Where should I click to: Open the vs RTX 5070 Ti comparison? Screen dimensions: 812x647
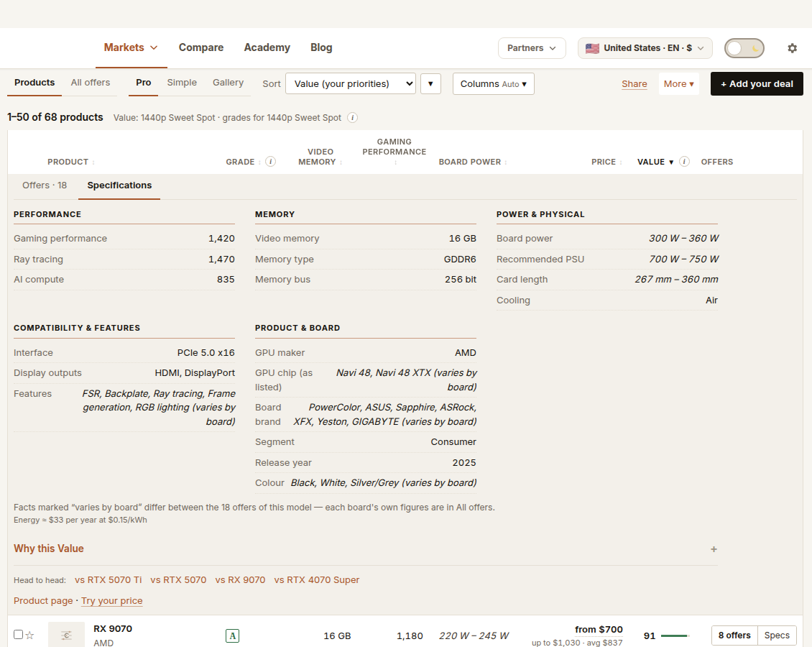click(109, 580)
